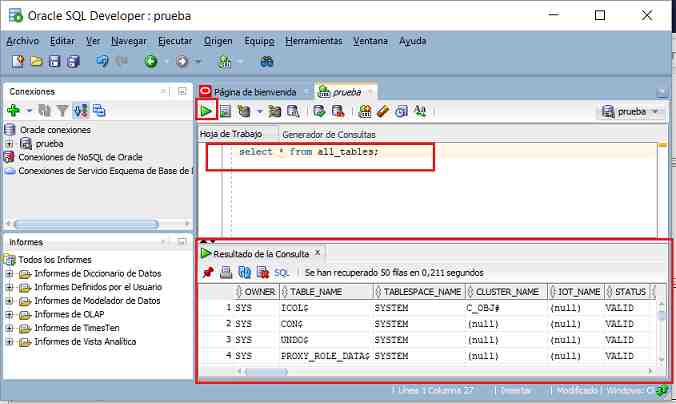This screenshot has height=404, width=676.
Task: Open the Navegar menu
Action: pos(129,41)
